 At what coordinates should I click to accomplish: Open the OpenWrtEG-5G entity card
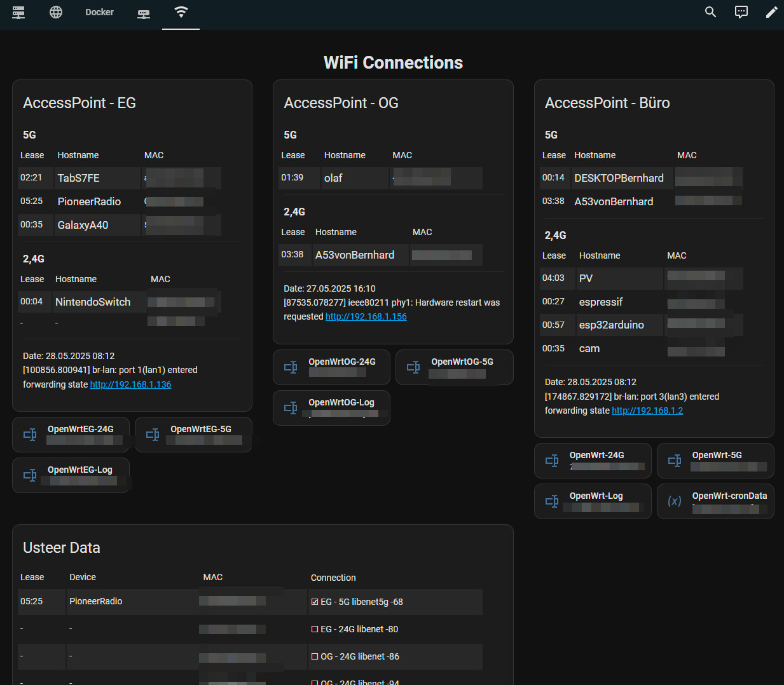(194, 435)
